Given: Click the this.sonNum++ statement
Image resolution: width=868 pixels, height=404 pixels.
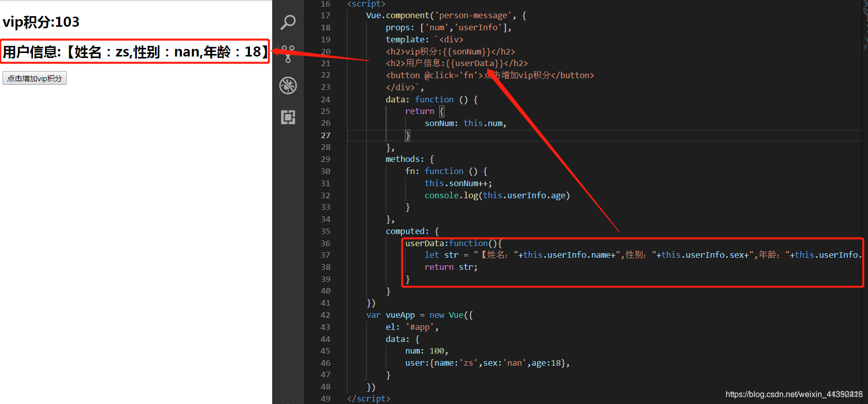Looking at the screenshot, I should pyautogui.click(x=458, y=183).
